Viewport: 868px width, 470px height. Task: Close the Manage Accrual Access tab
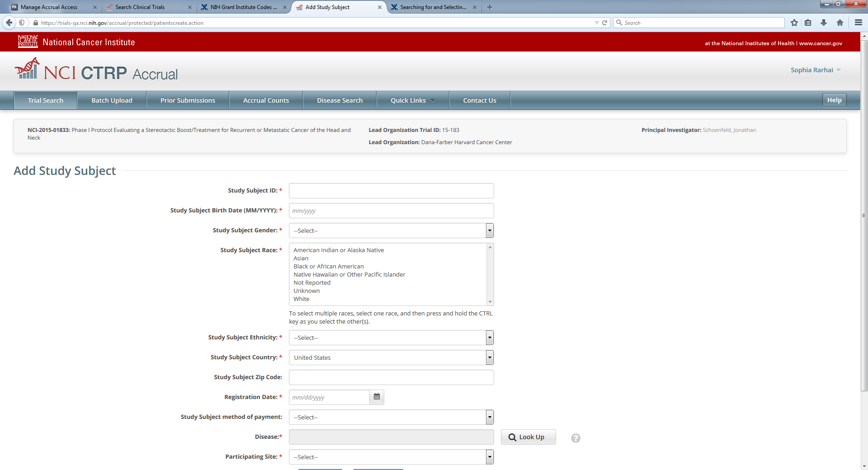click(x=95, y=7)
